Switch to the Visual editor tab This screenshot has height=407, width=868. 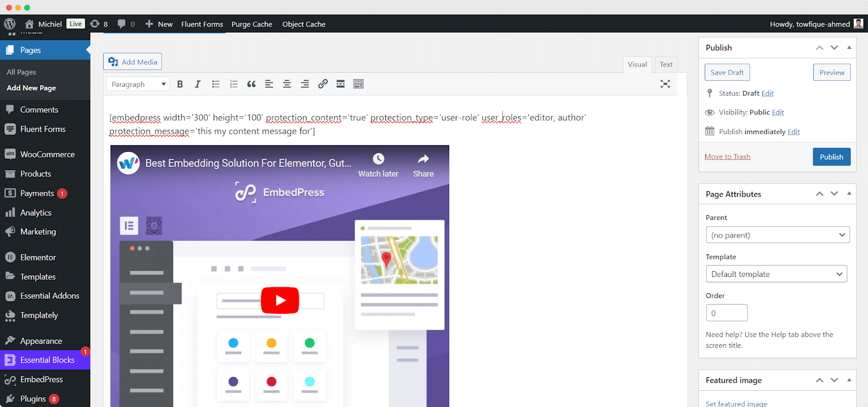pos(637,64)
